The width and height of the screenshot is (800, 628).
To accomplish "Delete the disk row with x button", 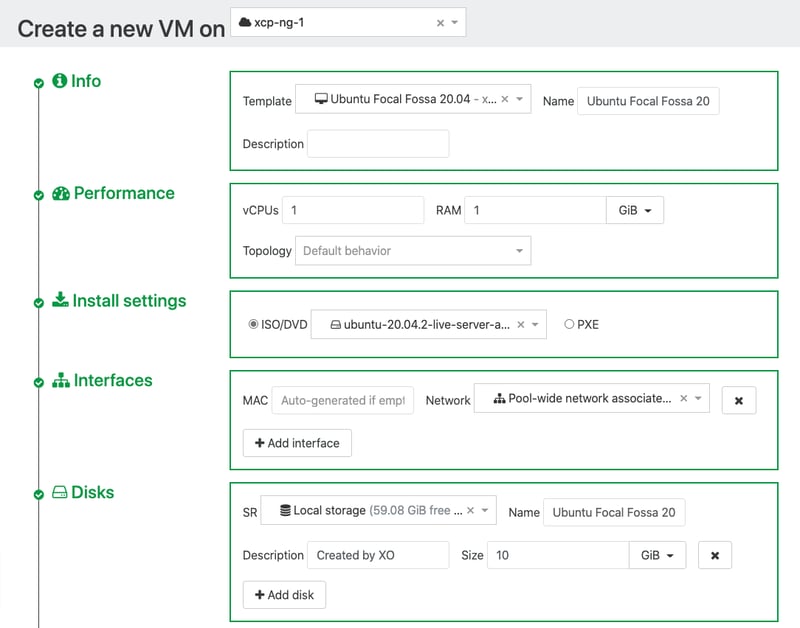I will [x=714, y=555].
